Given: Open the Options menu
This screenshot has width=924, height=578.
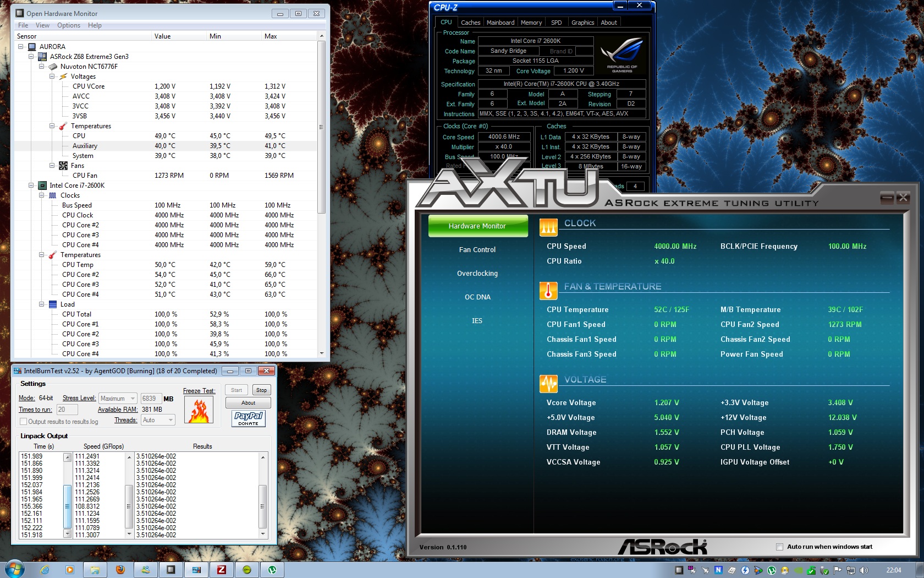Looking at the screenshot, I should point(69,25).
